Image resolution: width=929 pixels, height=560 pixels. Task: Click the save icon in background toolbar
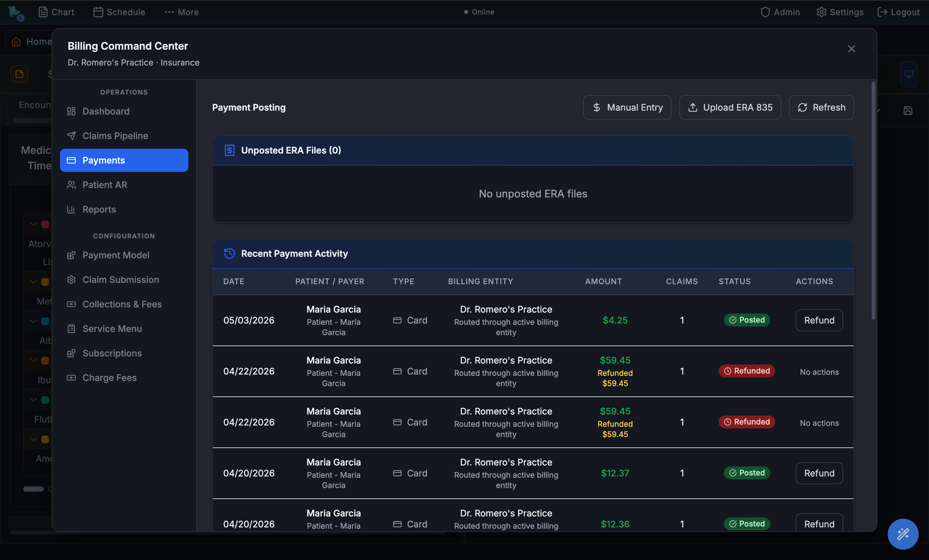click(908, 111)
